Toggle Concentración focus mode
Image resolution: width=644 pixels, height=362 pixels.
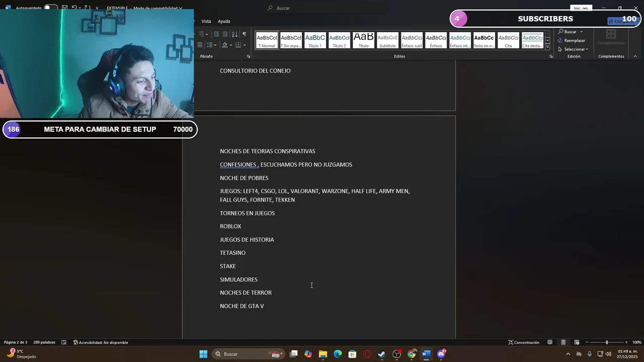(x=524, y=342)
